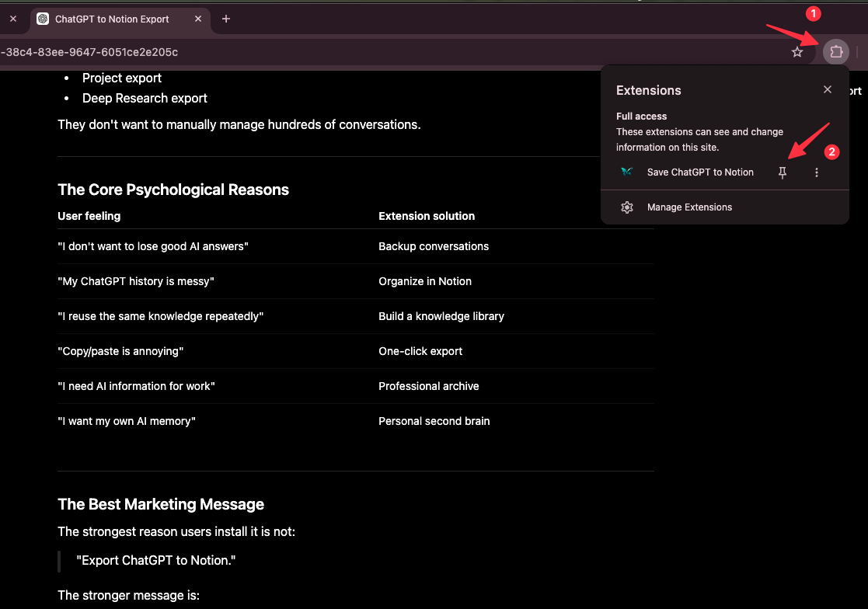Image resolution: width=868 pixels, height=609 pixels.
Task: Click 'These extensions can see and change' text
Action: [x=699, y=132]
